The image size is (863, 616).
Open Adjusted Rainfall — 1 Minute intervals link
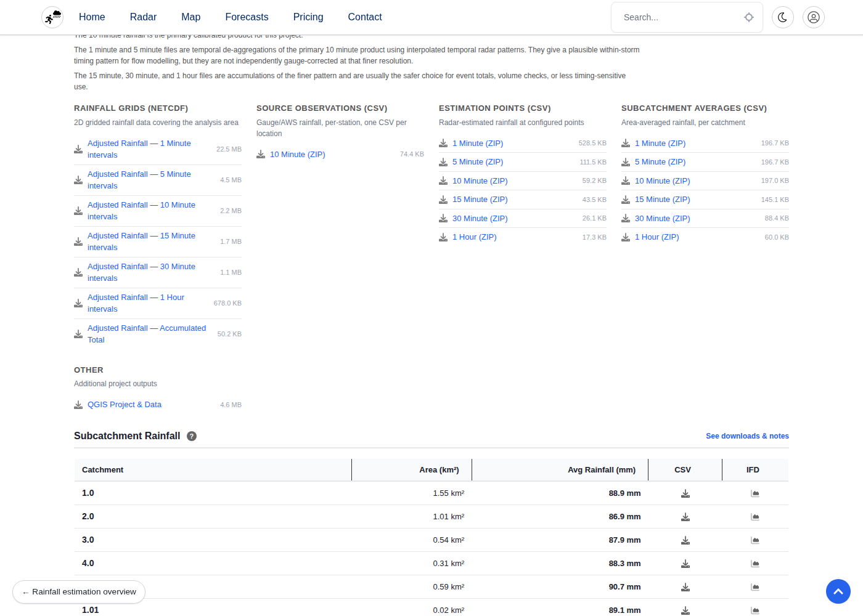(139, 149)
